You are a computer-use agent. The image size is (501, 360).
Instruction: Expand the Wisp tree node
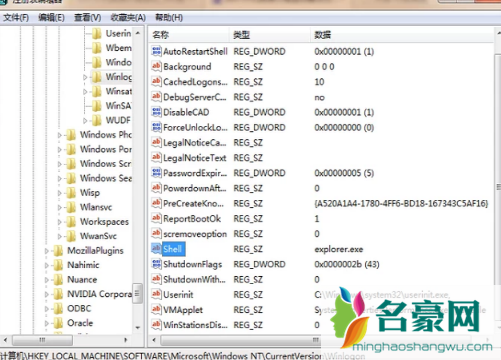click(x=60, y=193)
